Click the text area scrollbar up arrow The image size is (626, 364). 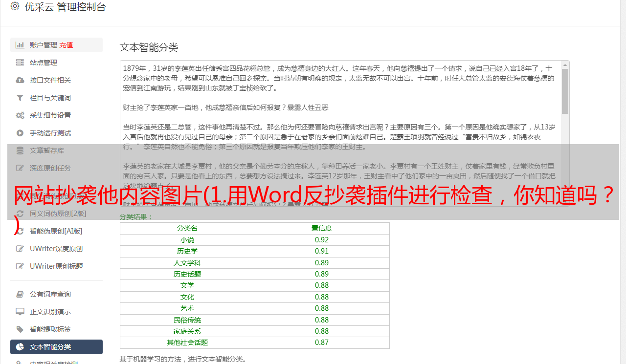(565, 65)
